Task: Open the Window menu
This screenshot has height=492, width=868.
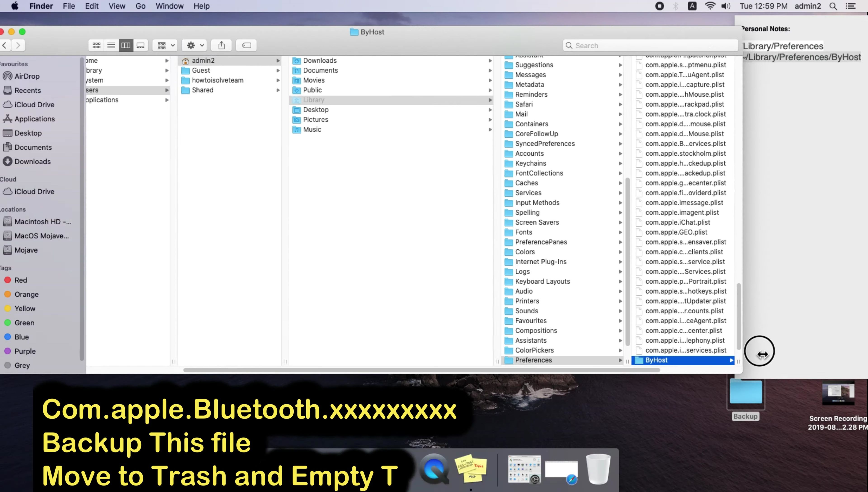Action: (x=170, y=6)
